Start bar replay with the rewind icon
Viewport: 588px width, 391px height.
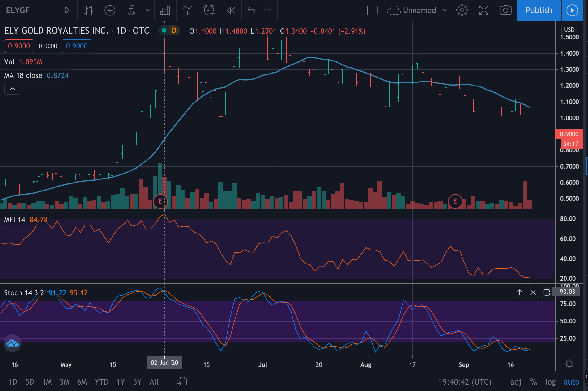231,11
